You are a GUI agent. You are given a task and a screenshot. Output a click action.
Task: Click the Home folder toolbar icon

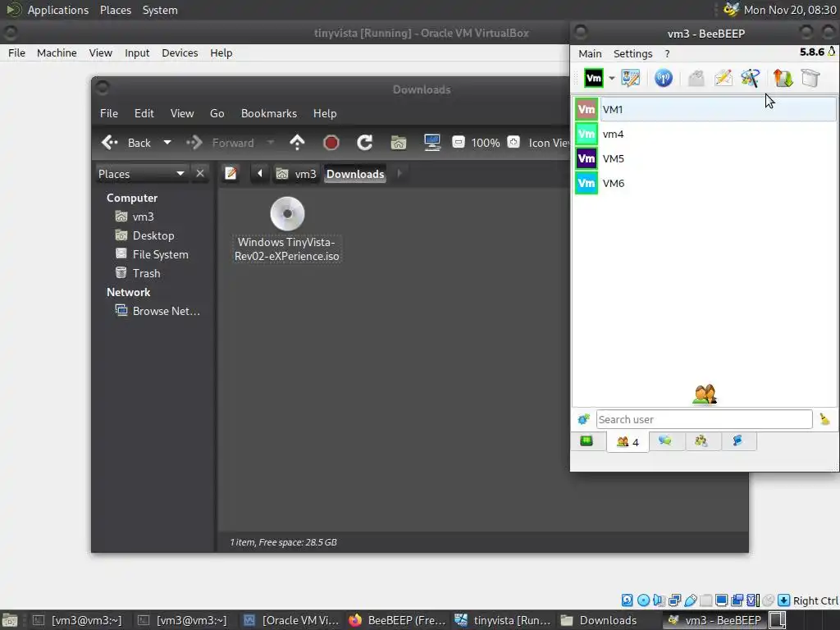pos(399,143)
